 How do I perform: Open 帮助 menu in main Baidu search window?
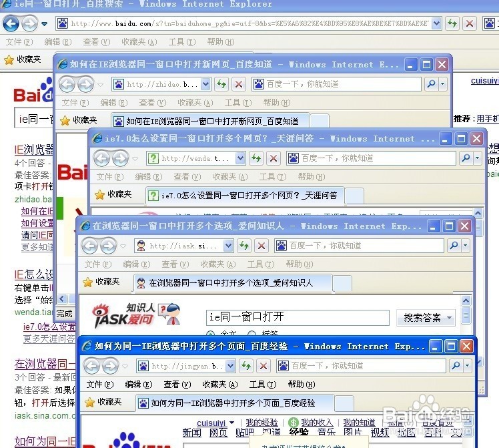coord(221,41)
